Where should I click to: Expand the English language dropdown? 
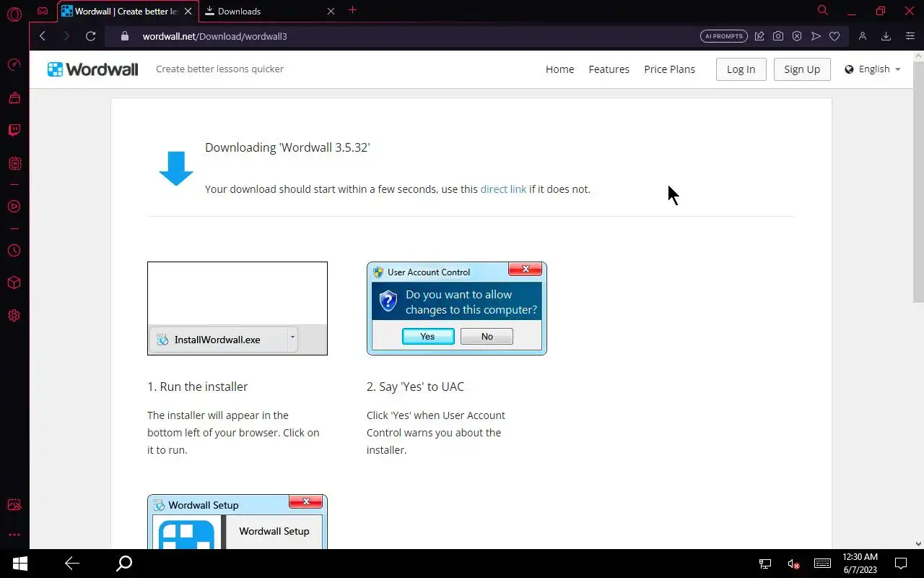873,69
